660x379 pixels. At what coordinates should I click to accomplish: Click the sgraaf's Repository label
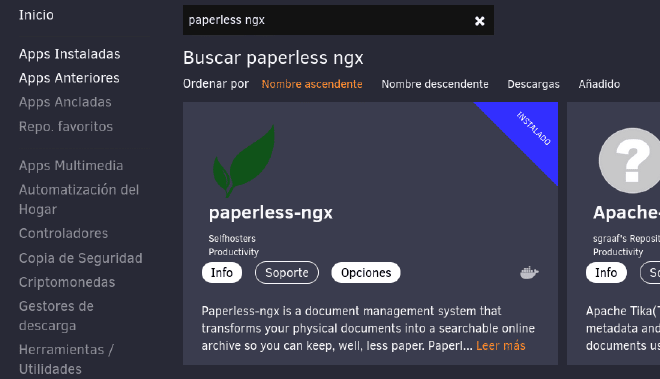626,239
